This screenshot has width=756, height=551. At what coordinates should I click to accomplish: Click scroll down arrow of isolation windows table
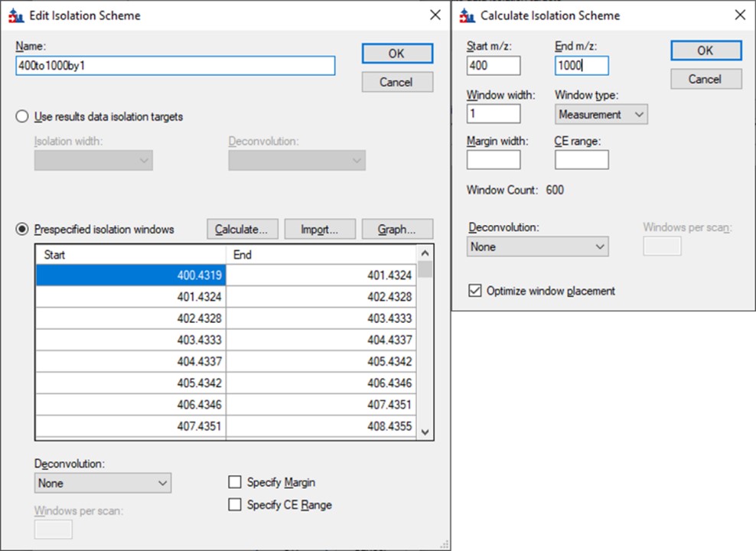[425, 432]
